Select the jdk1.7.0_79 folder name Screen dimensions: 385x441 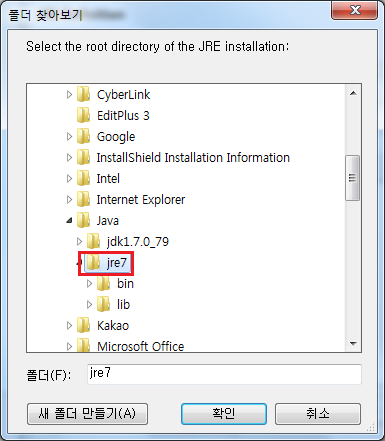[x=138, y=242]
